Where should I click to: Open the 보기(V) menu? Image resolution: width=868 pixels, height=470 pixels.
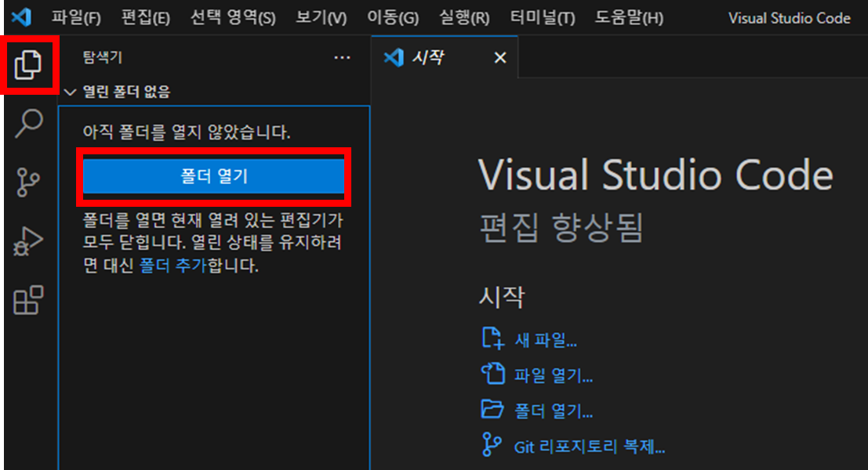[x=321, y=18]
